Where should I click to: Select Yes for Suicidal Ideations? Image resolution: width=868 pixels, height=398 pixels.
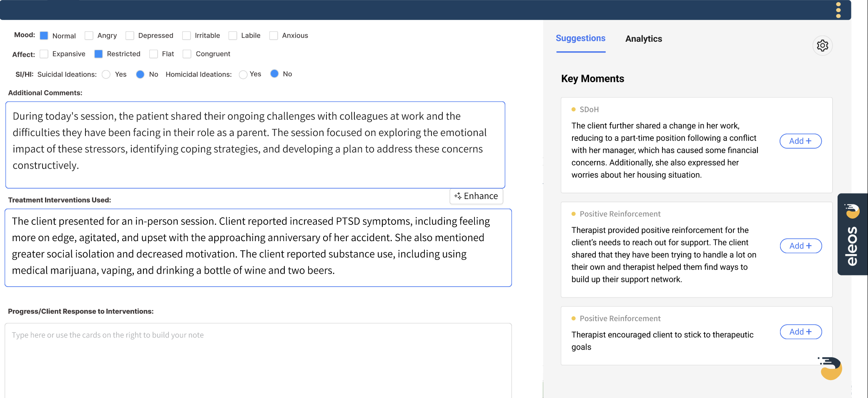coord(105,74)
